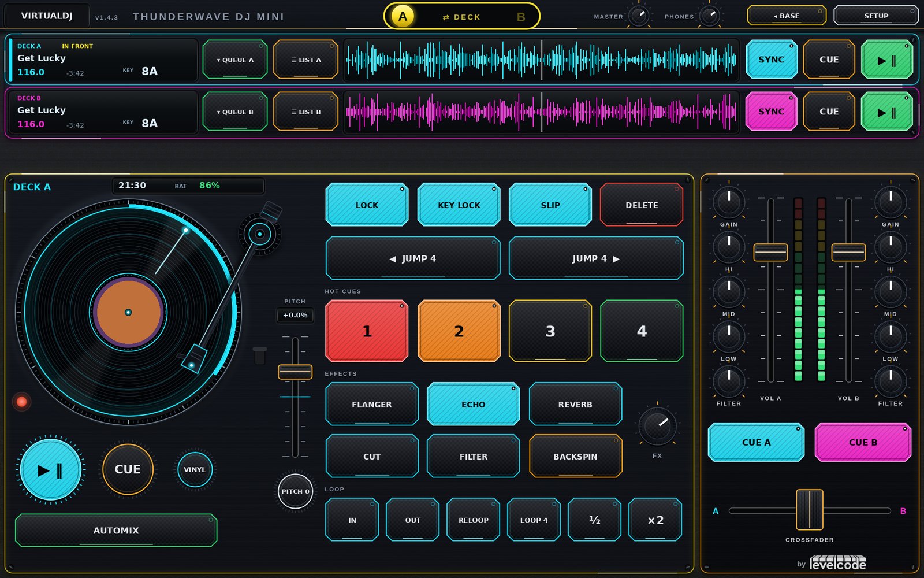Turn the Master volume knob
The width and height of the screenshot is (924, 578).
(639, 16)
